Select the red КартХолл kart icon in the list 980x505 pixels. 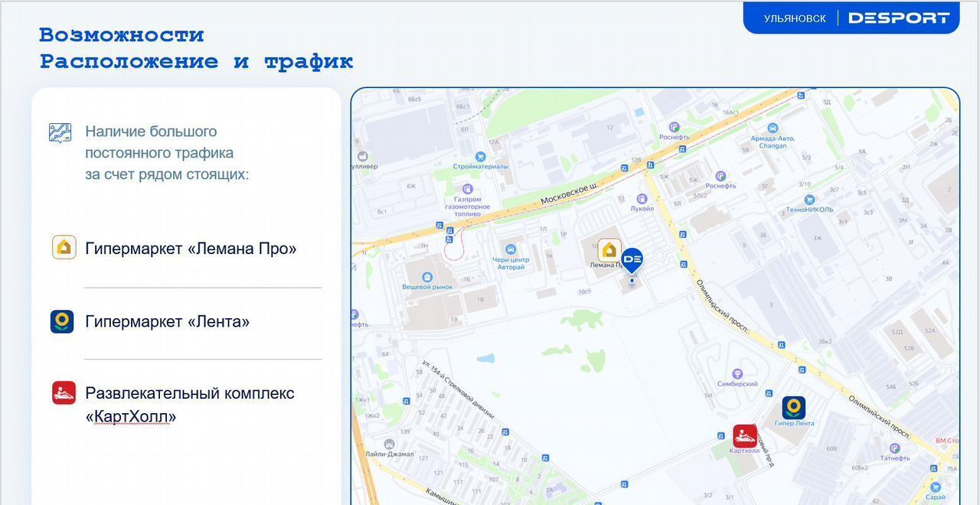(64, 393)
